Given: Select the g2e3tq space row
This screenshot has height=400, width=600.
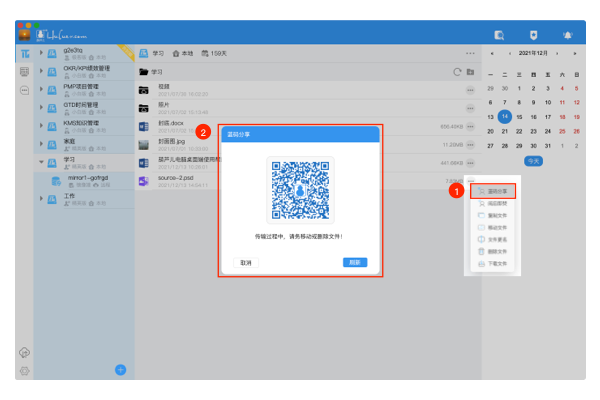Looking at the screenshot, I should [84, 53].
